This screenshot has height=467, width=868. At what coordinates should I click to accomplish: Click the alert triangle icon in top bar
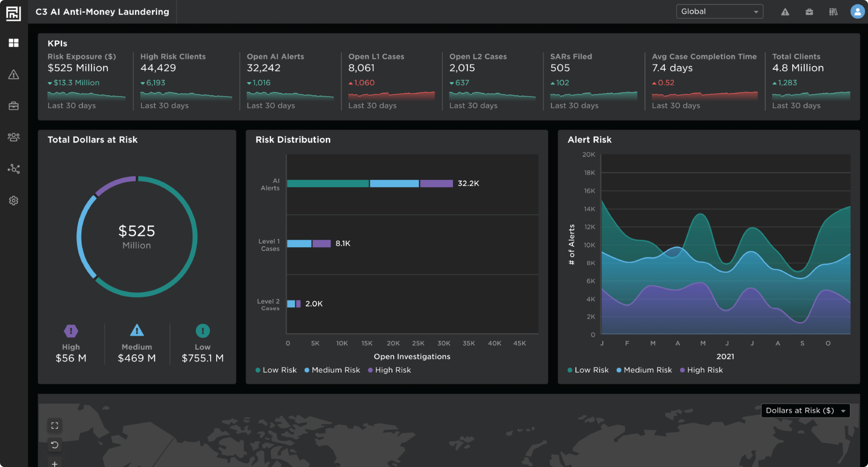(x=785, y=12)
